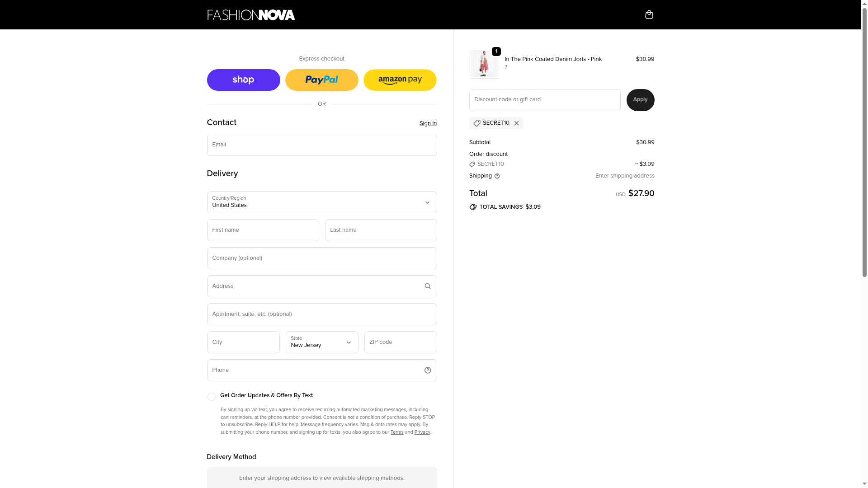
Task: Click the Discount code or gift card field
Action: tap(544, 100)
